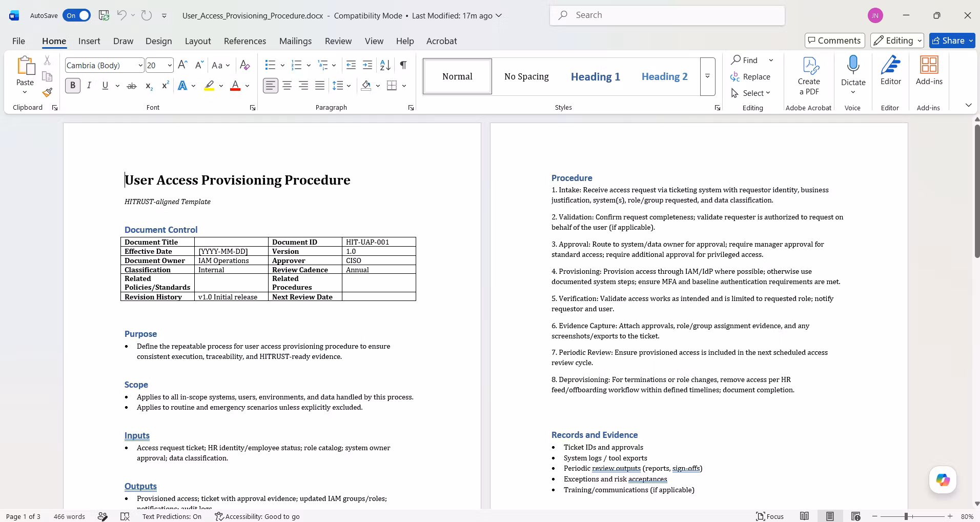Toggle Show/Hide paragraph marks
The width and height of the screenshot is (980, 522).
(403, 65)
